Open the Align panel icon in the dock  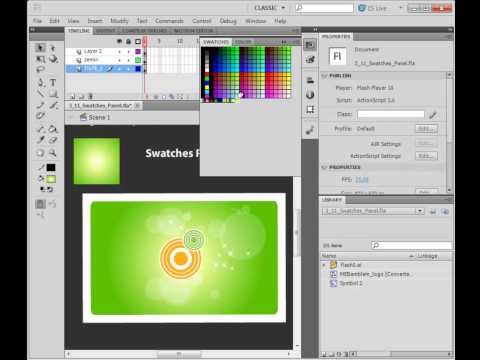[x=310, y=80]
